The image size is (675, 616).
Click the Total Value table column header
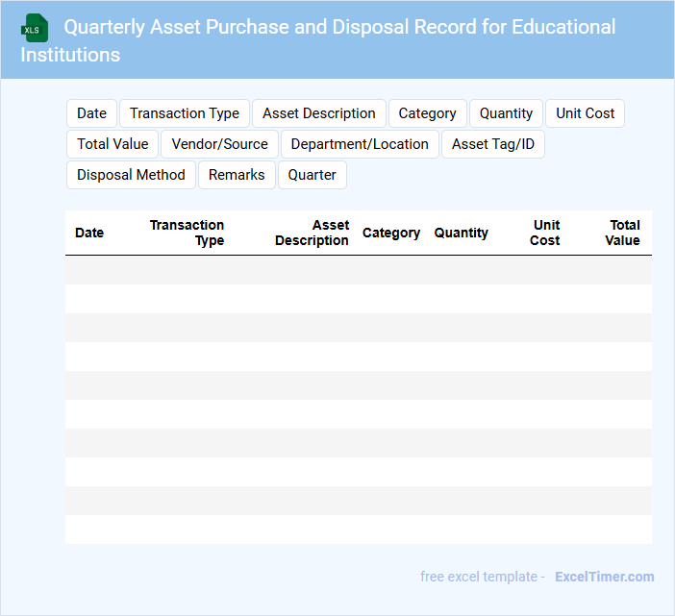[x=623, y=233]
